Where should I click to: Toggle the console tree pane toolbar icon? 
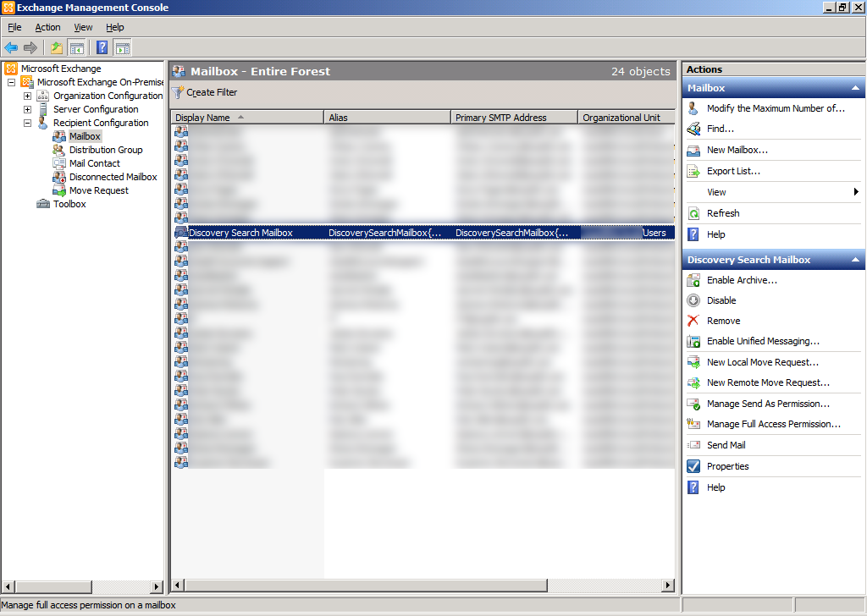tap(76, 48)
